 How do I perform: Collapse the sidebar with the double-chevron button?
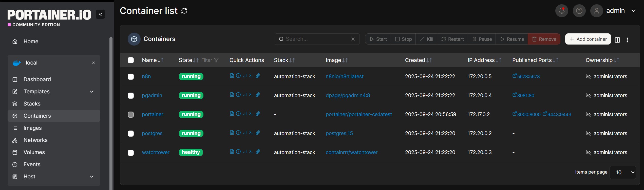pyautogui.click(x=100, y=14)
